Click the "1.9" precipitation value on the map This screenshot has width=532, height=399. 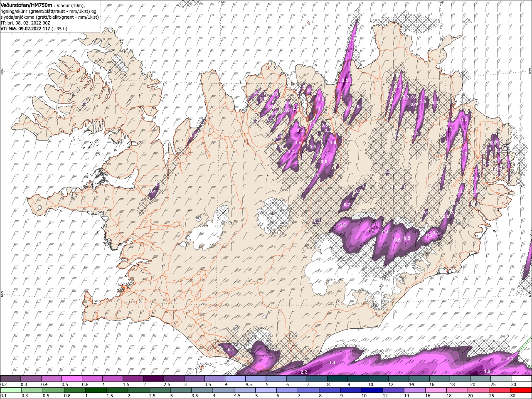488,371
